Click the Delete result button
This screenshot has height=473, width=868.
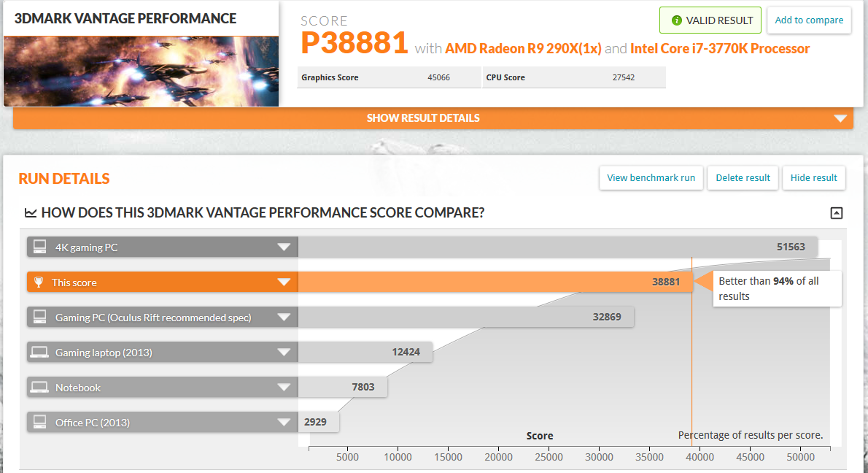[x=743, y=178]
